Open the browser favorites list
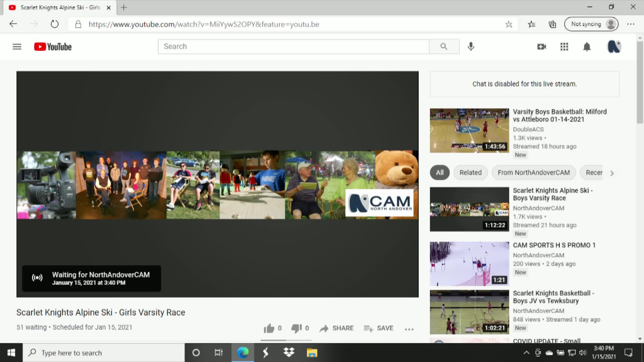Image resolution: width=644 pixels, height=362 pixels. [x=531, y=24]
